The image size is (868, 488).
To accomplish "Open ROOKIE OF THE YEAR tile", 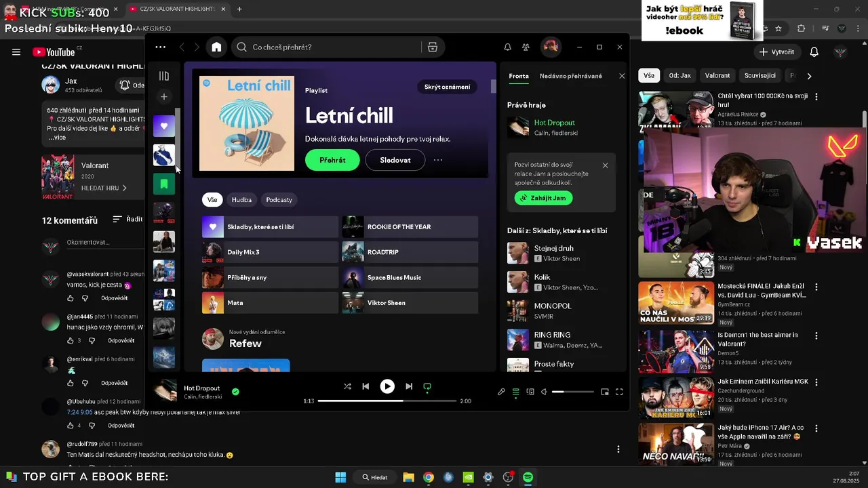I will point(410,227).
